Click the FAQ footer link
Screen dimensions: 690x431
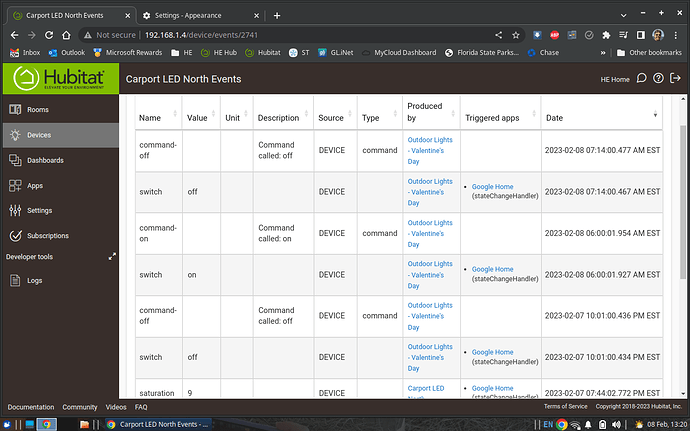141,407
